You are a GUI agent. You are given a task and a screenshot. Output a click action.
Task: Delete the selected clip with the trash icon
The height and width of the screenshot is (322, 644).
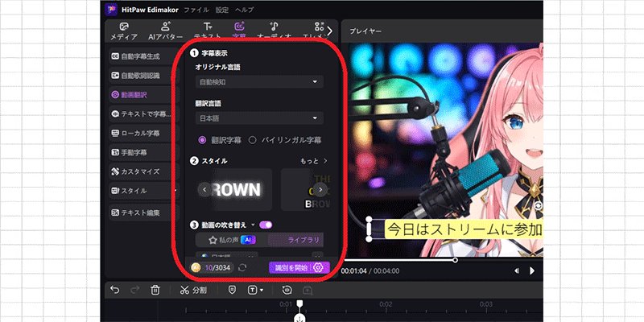155,290
